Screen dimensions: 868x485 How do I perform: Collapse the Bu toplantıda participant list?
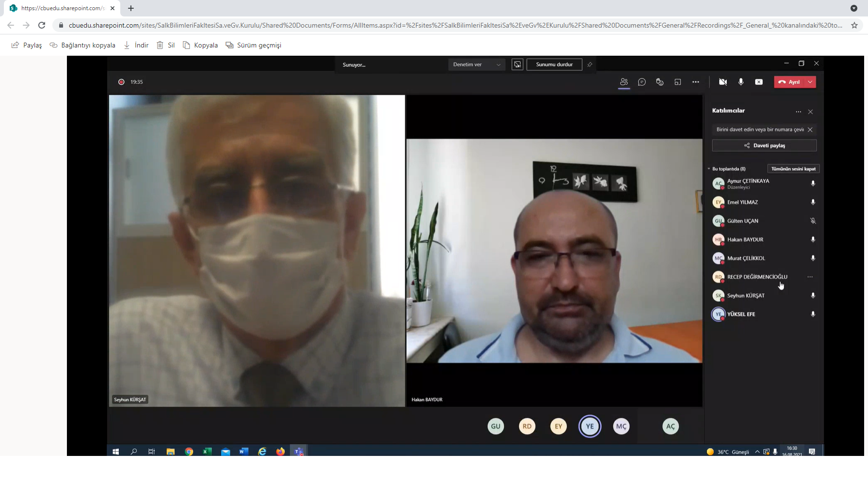[x=709, y=169]
